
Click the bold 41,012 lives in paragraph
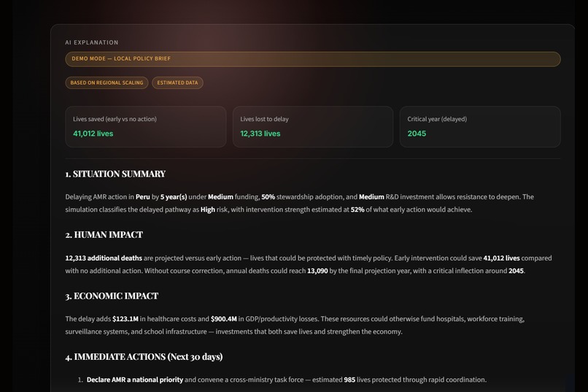[x=501, y=258]
